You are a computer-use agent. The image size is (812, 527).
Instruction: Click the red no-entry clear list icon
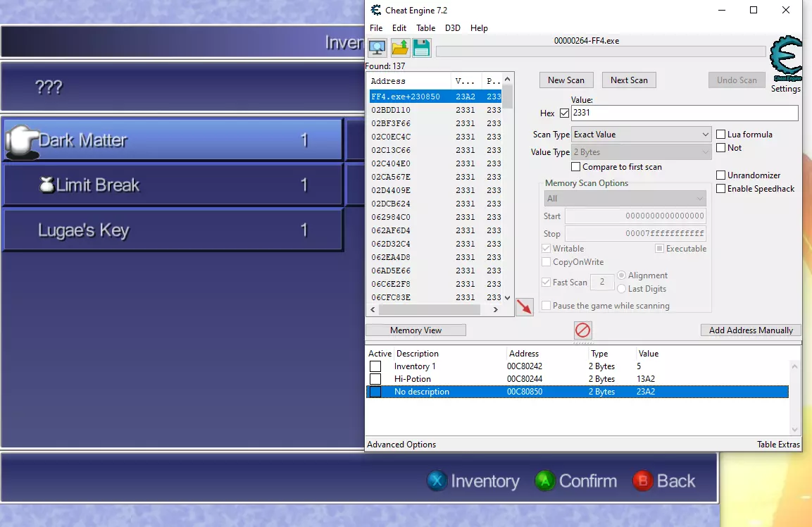[582, 330]
